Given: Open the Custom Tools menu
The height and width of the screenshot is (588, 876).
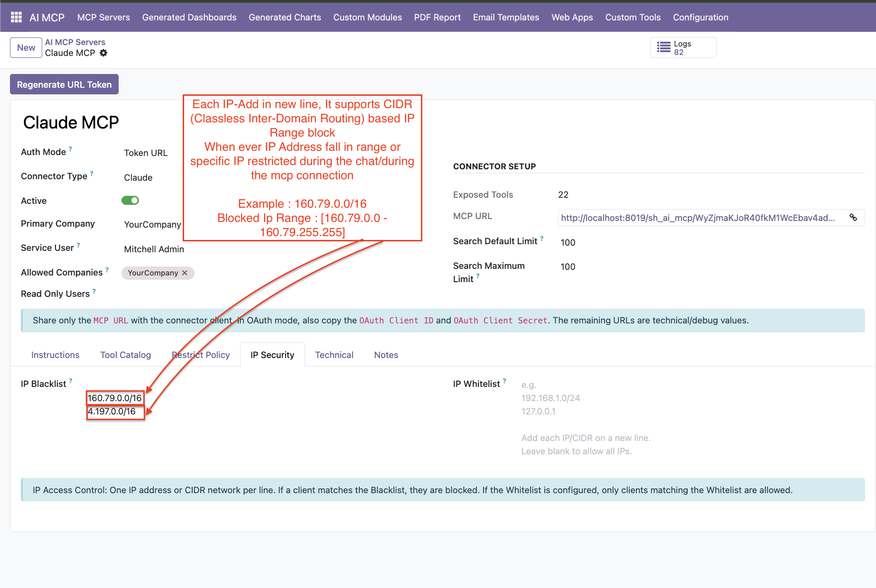Looking at the screenshot, I should (633, 18).
